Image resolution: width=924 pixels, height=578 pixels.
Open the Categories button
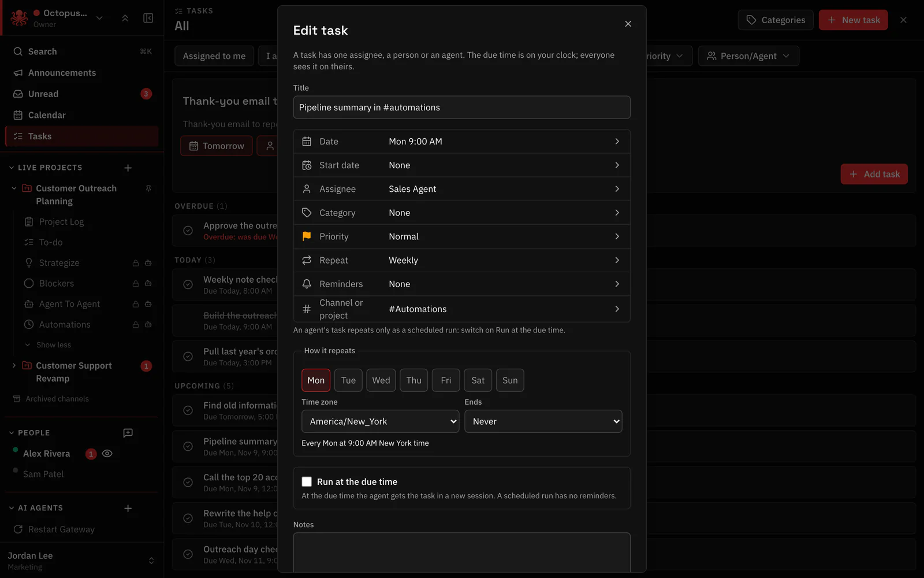point(776,20)
